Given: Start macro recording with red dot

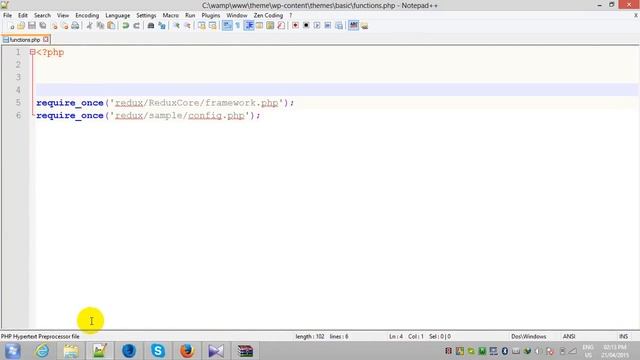Looking at the screenshot, I should [295, 26].
